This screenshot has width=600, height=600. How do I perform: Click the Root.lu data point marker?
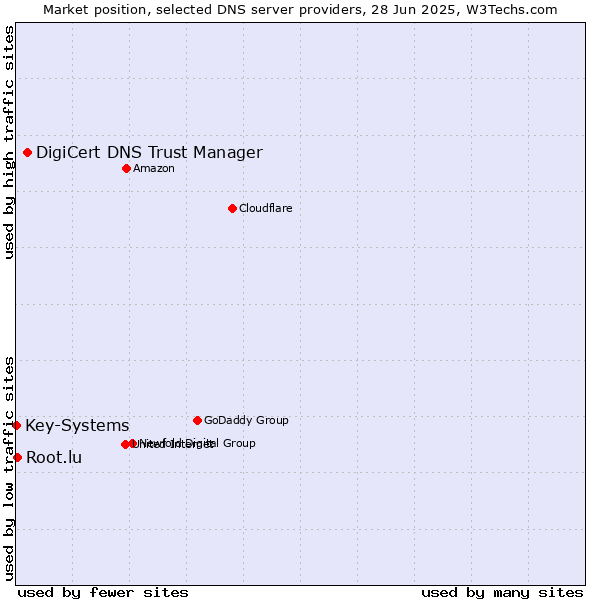click(18, 458)
